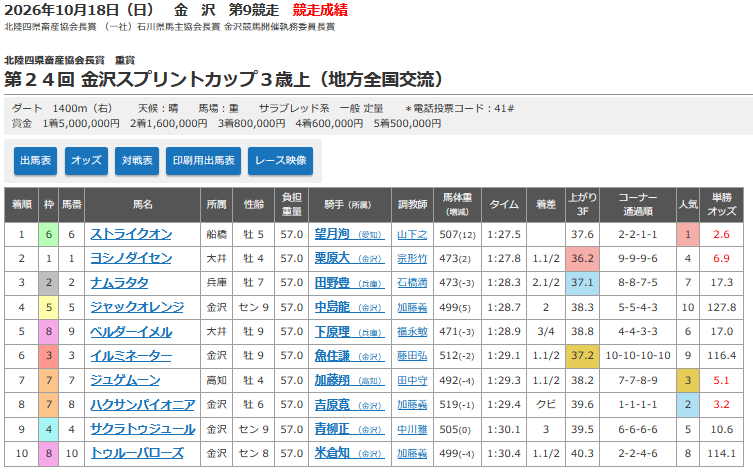Open jockey 米倉知 link
Image resolution: width=753 pixels, height=476 pixels.
click(350, 453)
